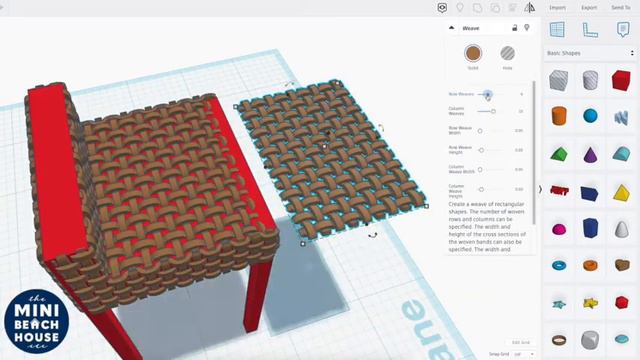Select the Workplane tool icon
Screen dimensions: 640x360
coord(557,30)
